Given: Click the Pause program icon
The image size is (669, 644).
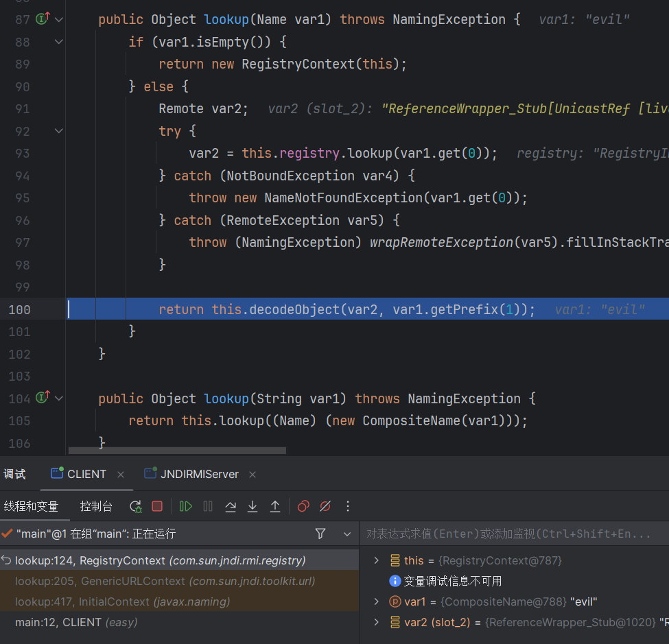Looking at the screenshot, I should point(208,506).
